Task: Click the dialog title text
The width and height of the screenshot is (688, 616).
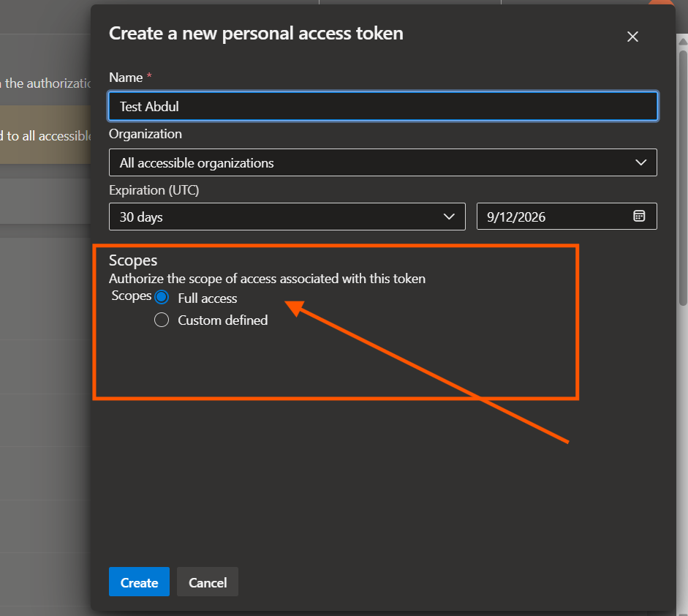Action: (x=256, y=34)
